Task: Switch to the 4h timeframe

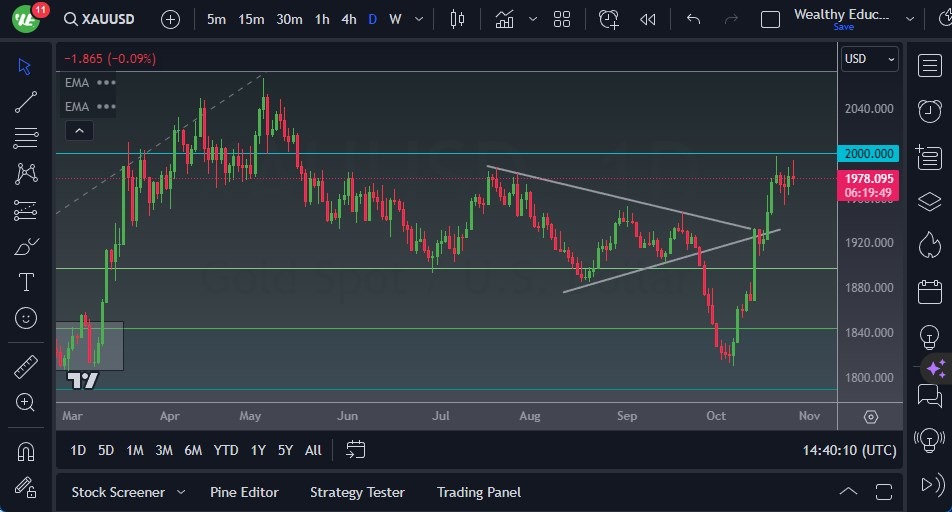Action: [348, 19]
